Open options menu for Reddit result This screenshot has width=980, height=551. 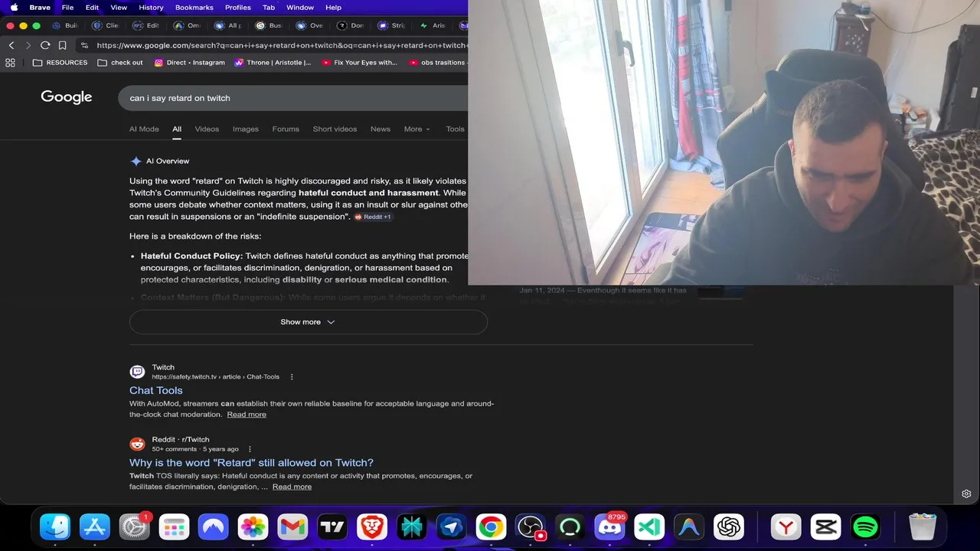point(250,449)
